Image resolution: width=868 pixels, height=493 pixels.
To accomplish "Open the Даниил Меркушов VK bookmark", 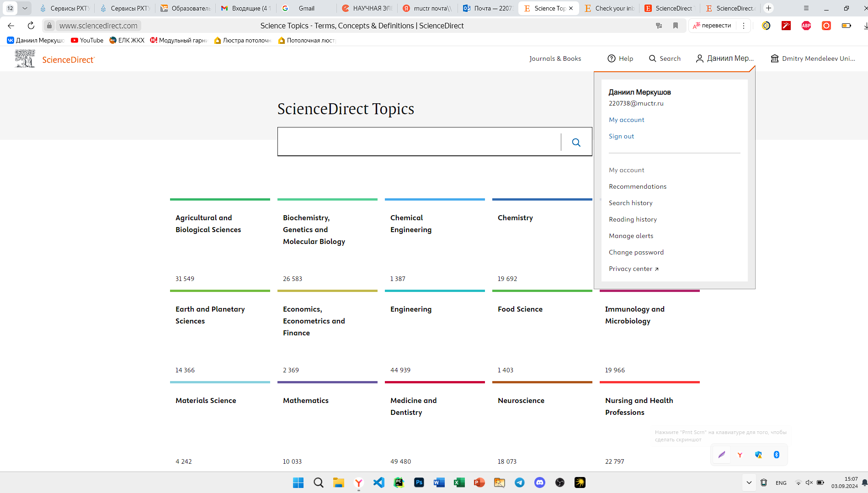I will coord(36,40).
